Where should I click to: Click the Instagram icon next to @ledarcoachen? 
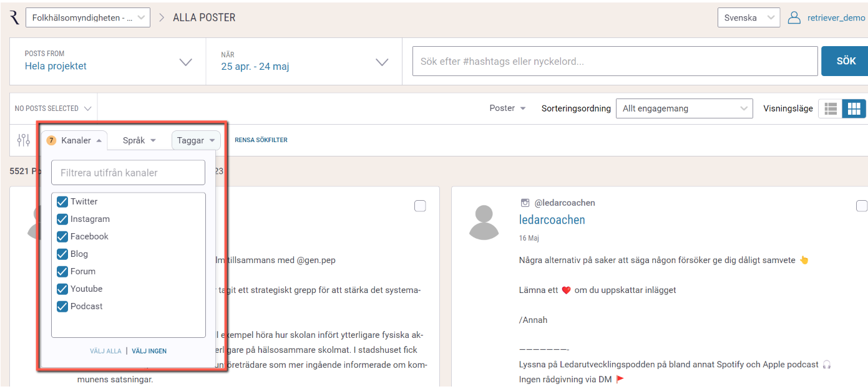[525, 203]
